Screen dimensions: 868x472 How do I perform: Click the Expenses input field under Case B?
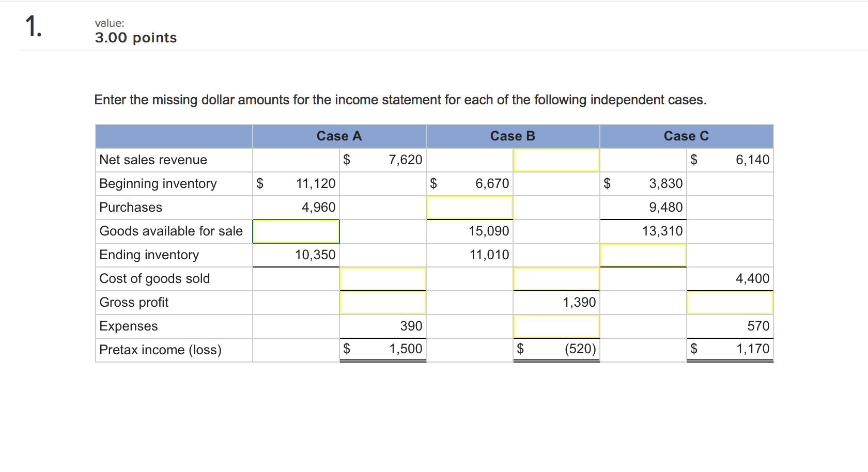(555, 326)
